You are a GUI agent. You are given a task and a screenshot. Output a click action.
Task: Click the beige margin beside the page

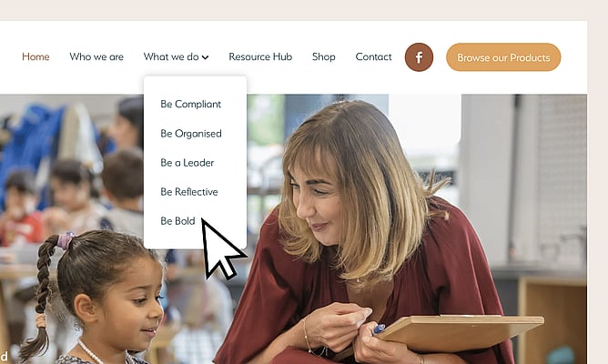tap(597, 194)
